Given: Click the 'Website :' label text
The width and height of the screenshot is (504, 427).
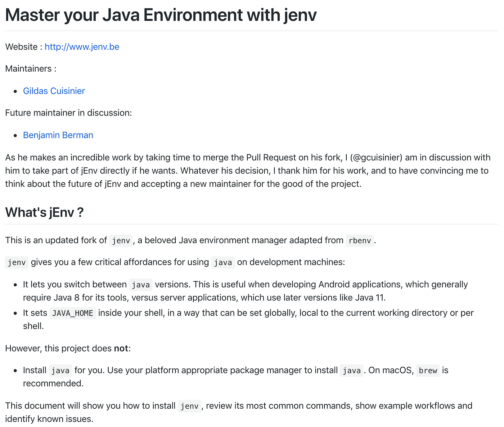Looking at the screenshot, I should click(24, 47).
